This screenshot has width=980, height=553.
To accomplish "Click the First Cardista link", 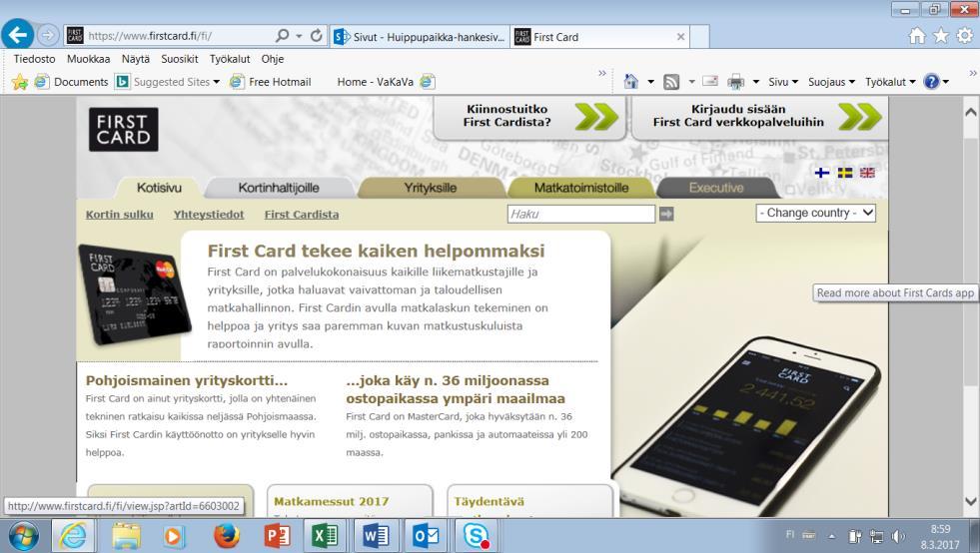I will (302, 215).
